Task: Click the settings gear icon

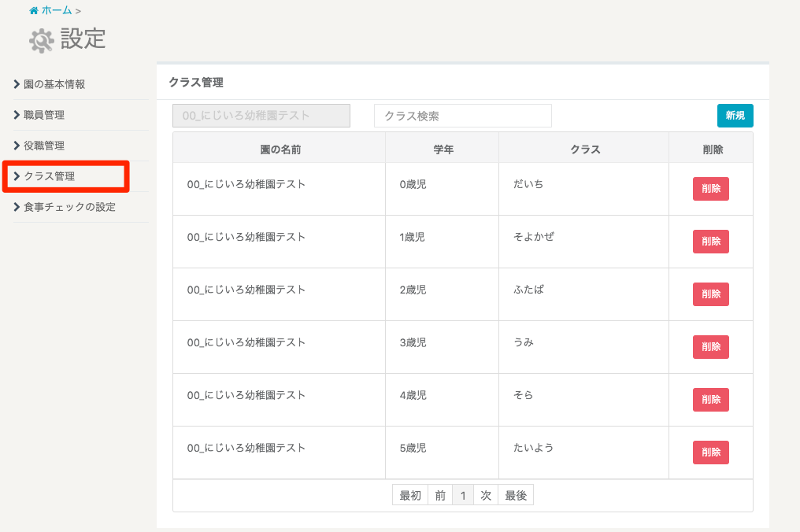Action: point(42,40)
